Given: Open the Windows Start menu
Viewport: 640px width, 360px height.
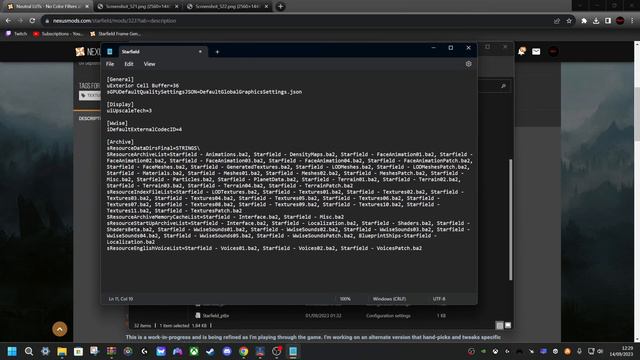Looking at the screenshot, I should click(12, 351).
